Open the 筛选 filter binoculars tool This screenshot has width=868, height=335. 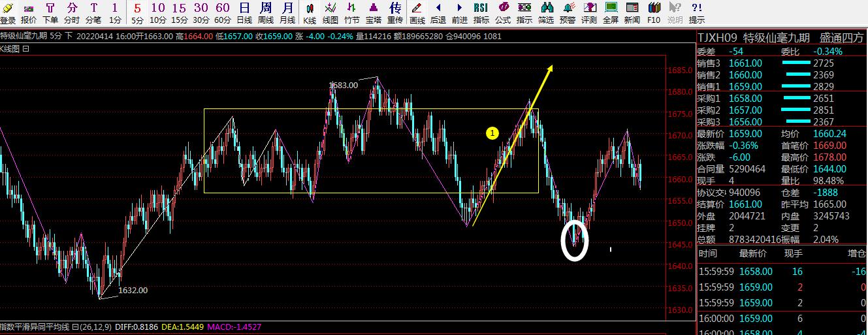pyautogui.click(x=546, y=12)
